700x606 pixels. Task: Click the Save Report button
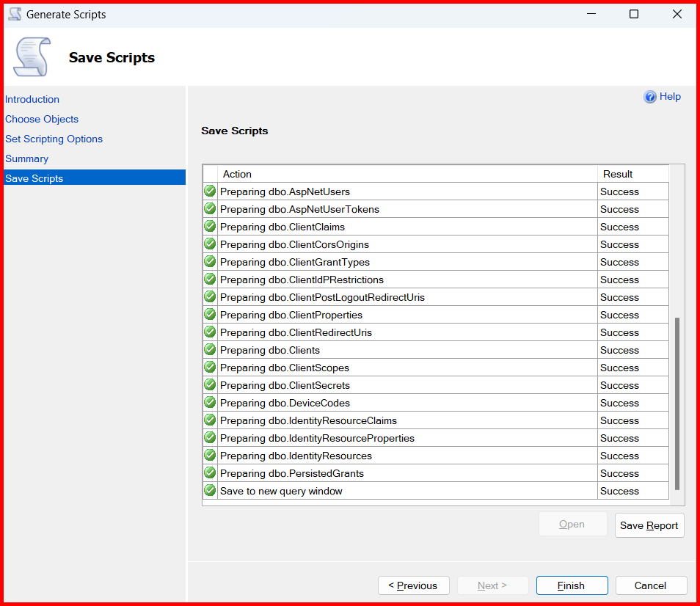(649, 525)
